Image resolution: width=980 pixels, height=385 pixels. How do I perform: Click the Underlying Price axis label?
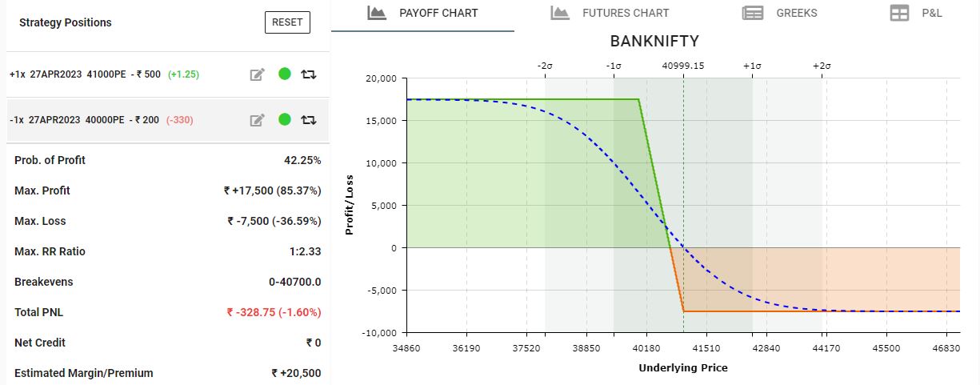tap(683, 367)
